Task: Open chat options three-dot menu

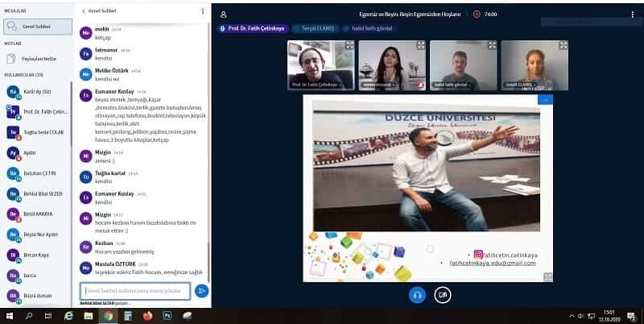Action: 202,12
